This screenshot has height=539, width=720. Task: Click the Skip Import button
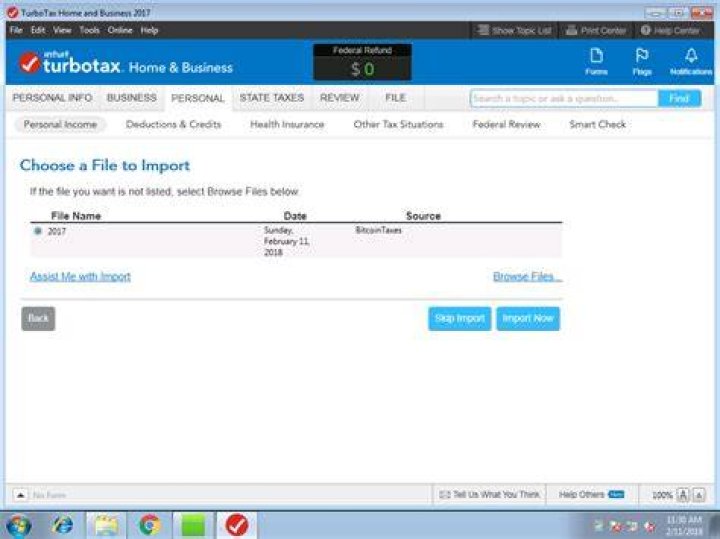[x=460, y=319]
